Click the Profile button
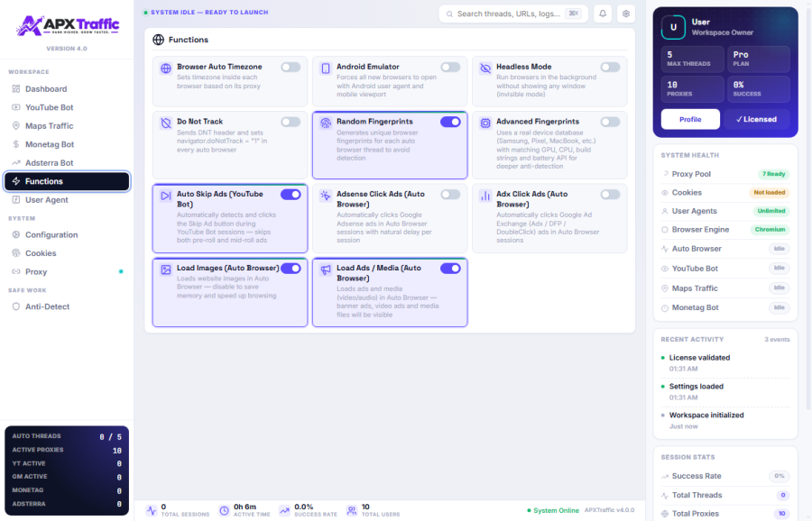 point(690,119)
